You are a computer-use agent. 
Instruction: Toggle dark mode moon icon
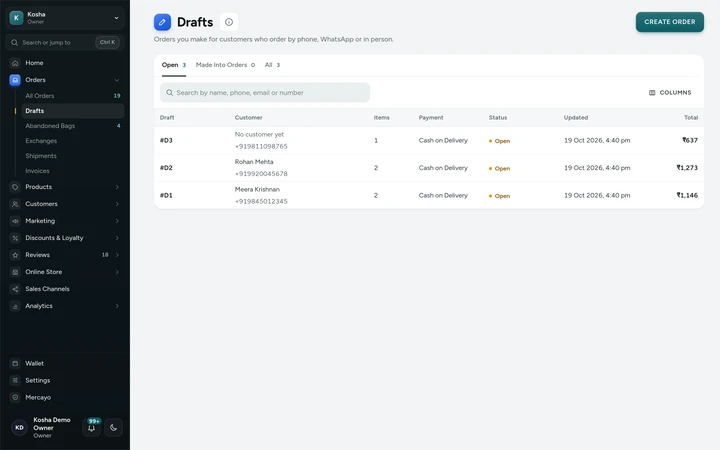click(113, 428)
